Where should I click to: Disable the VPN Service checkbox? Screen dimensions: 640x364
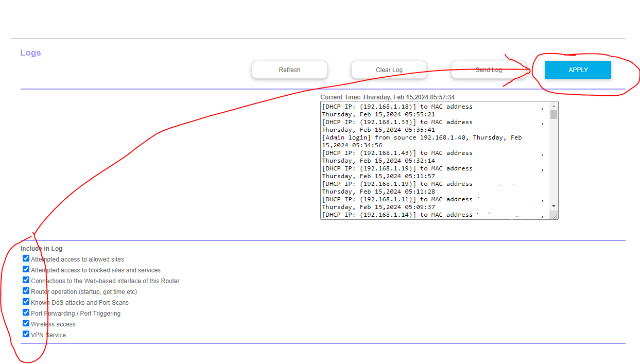tap(26, 334)
